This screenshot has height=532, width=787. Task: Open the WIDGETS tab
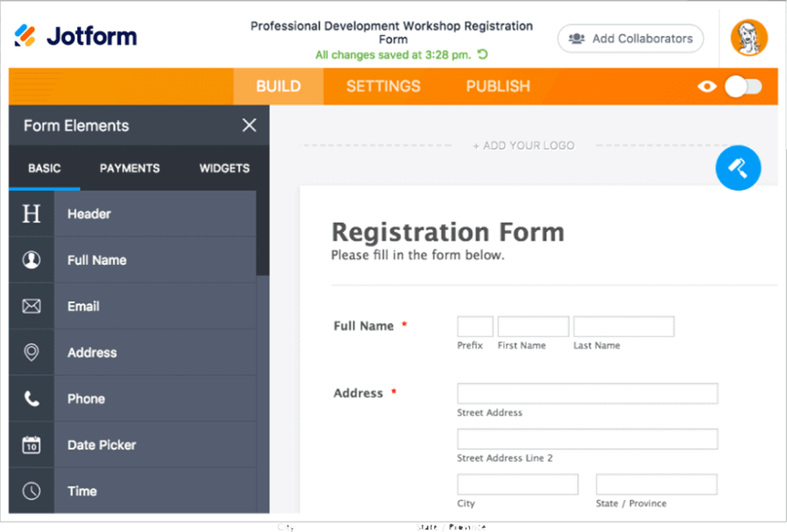(224, 169)
